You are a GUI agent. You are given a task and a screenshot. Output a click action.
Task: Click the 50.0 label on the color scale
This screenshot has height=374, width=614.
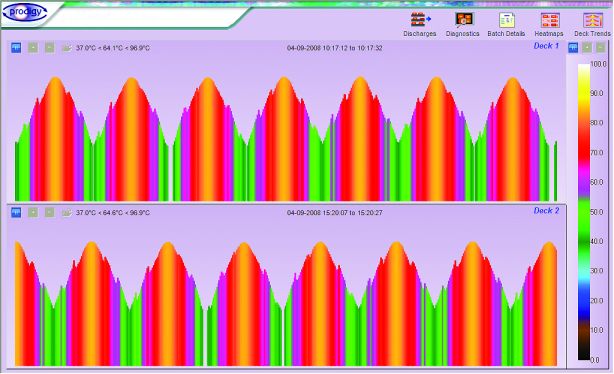tap(597, 212)
